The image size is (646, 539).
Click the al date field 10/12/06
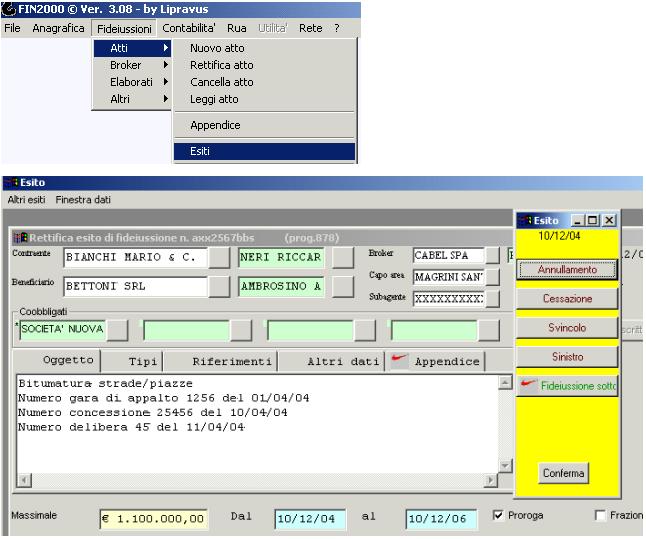pos(441,519)
